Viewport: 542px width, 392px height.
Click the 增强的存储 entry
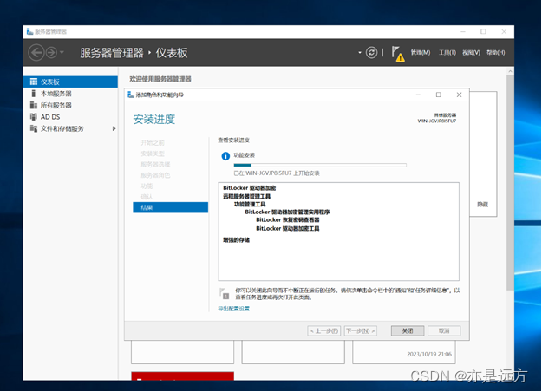tap(237, 240)
